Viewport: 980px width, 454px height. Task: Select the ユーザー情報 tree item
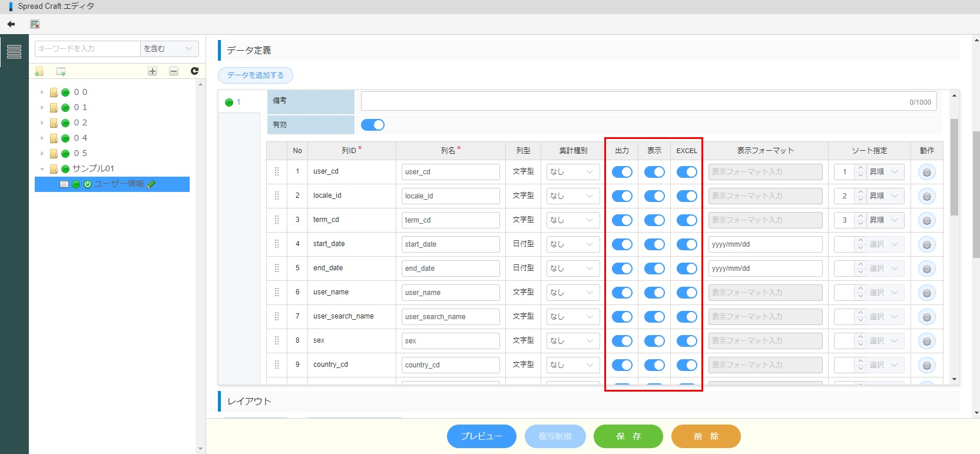[x=119, y=184]
